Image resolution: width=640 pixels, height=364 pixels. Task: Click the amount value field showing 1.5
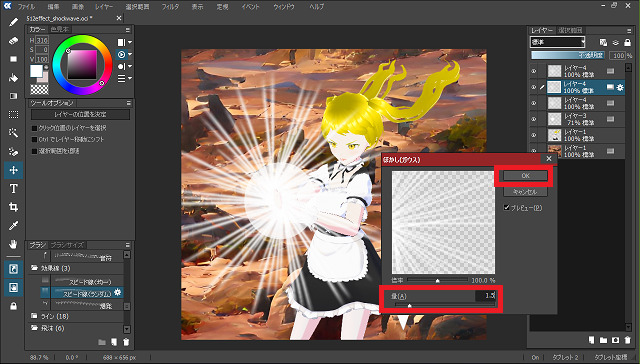pos(485,295)
